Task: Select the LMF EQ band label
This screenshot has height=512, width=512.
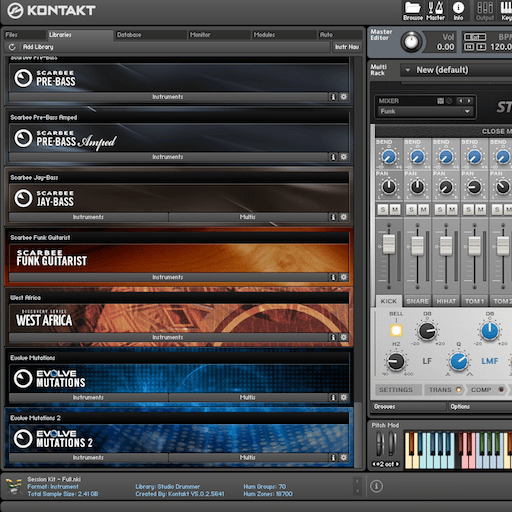Action: click(x=490, y=361)
